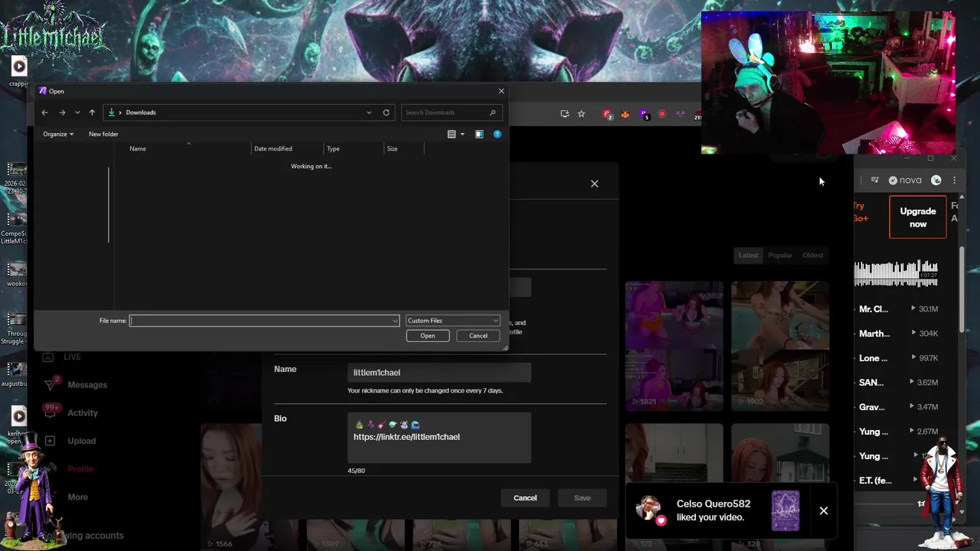Change the file view layout icon
The image size is (980, 551).
452,134
